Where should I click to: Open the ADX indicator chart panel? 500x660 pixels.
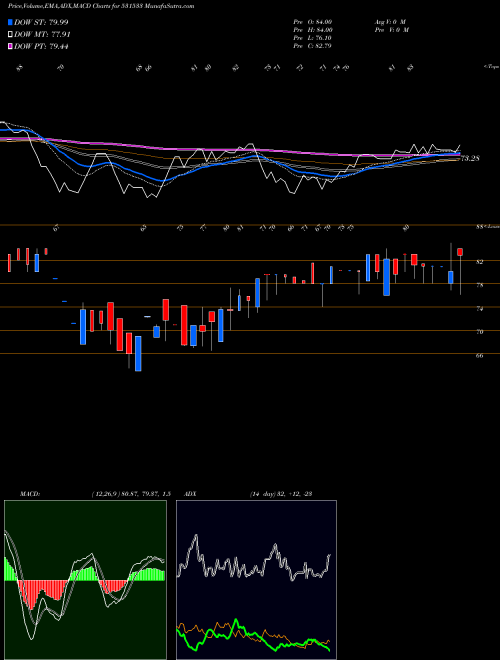(256, 580)
